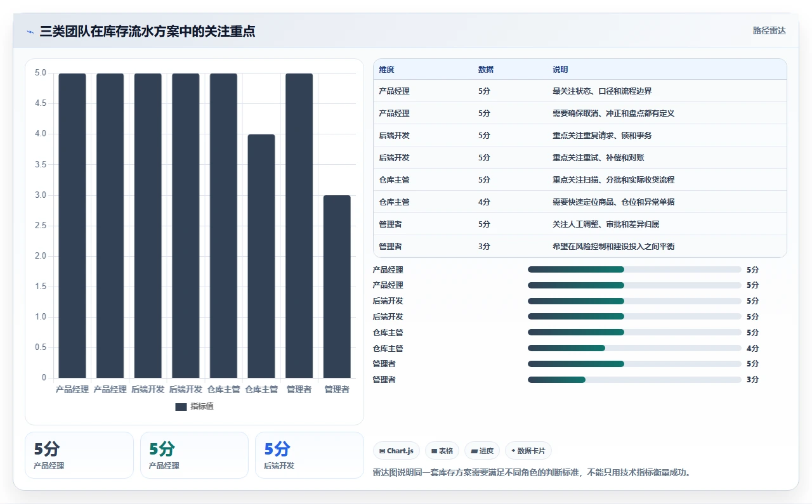Click the 管理者 chart bar reaching 3.0
Viewport: 812px width, 504px height.
tap(337, 287)
